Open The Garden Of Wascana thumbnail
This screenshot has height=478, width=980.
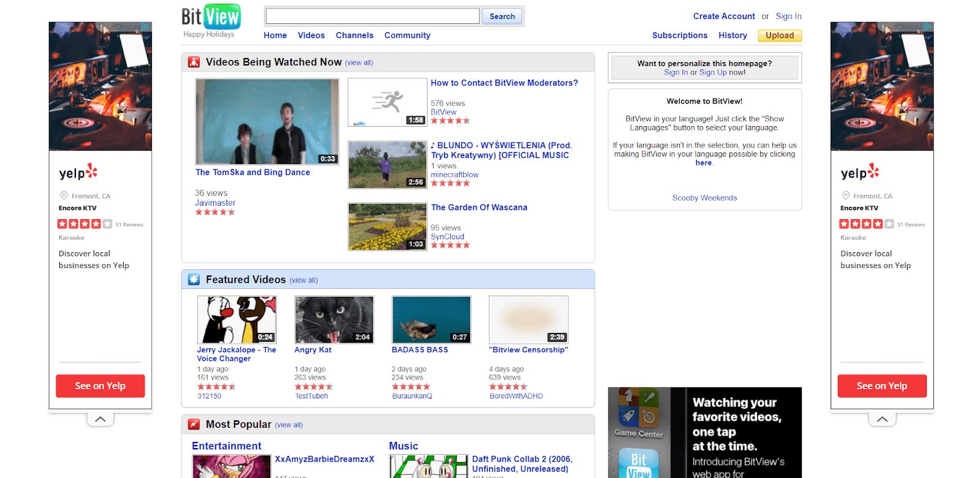[x=387, y=227]
